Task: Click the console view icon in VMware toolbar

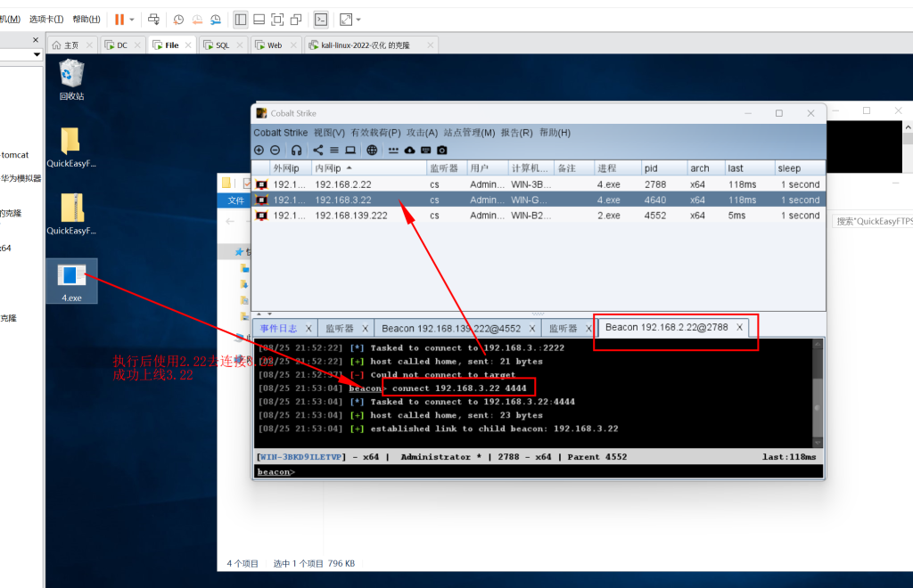Action: [x=321, y=20]
